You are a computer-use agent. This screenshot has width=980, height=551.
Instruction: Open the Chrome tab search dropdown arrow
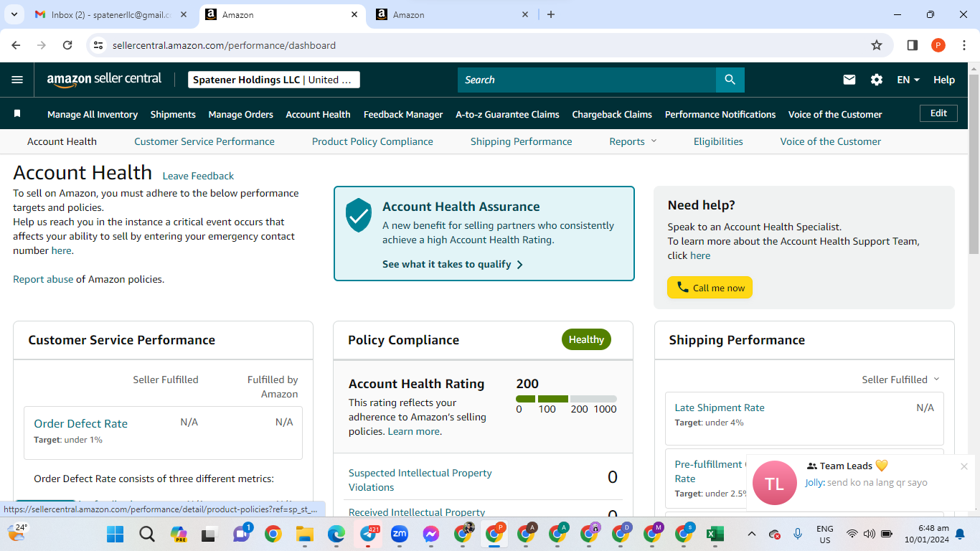(14, 14)
